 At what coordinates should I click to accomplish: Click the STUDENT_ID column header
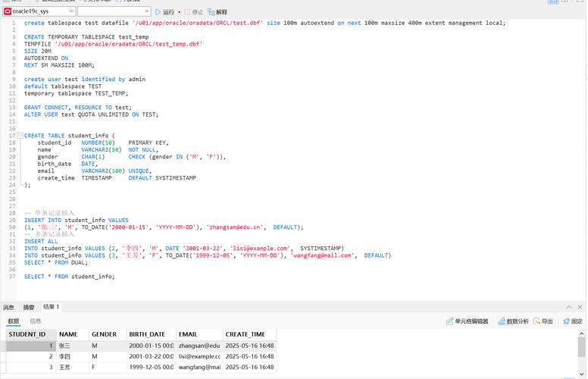pos(27,334)
